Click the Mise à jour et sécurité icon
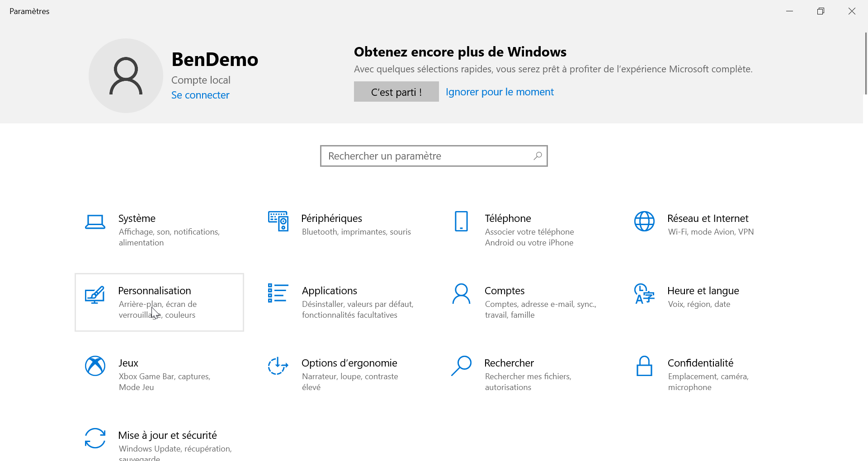Viewport: 868px width, 461px height. pyautogui.click(x=95, y=438)
